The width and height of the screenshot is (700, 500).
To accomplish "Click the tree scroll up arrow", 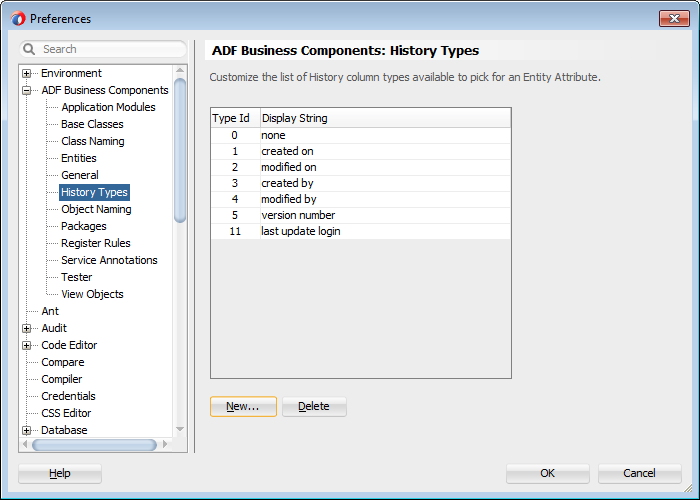I will (x=180, y=71).
